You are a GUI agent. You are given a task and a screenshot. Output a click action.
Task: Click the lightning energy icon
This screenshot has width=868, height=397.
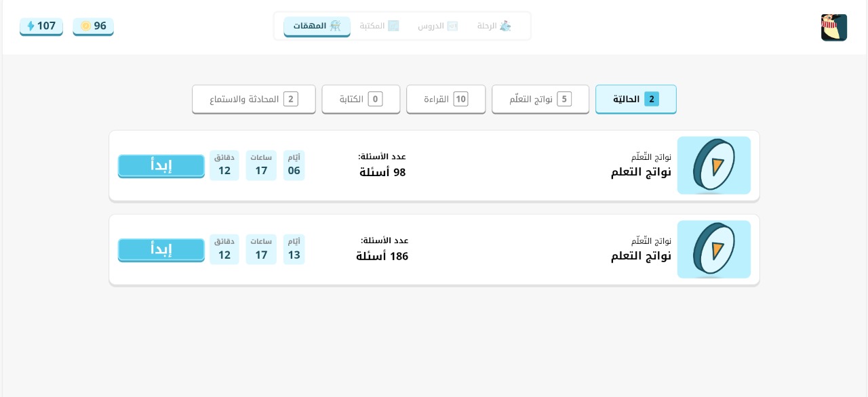click(x=31, y=26)
